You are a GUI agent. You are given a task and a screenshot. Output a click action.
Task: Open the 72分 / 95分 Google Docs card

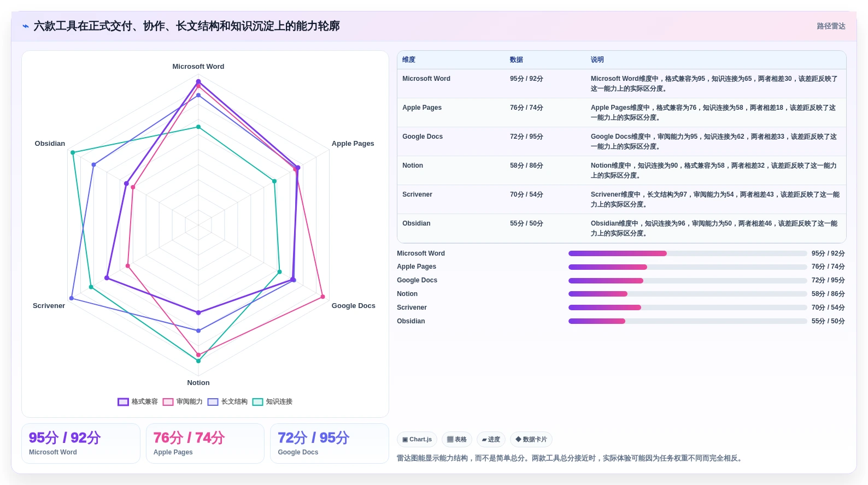coord(330,443)
